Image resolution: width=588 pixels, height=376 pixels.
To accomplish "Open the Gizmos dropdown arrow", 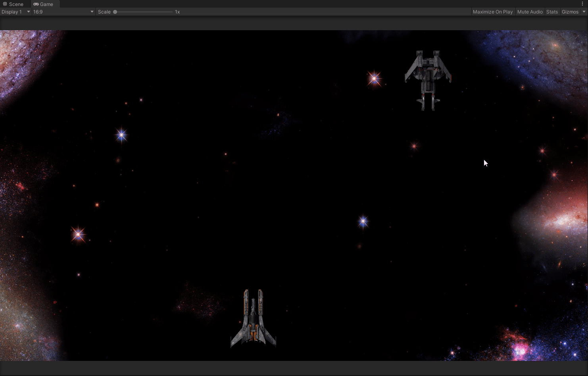I will pyautogui.click(x=584, y=12).
